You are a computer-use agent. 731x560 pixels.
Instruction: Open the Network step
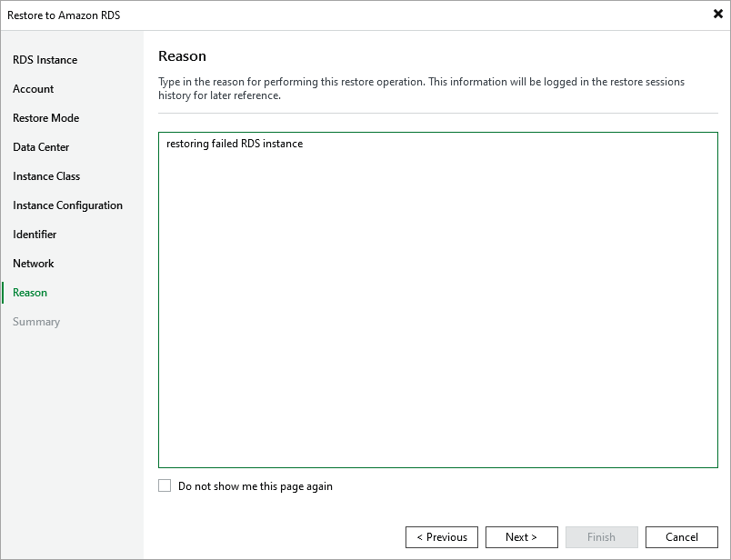pyautogui.click(x=34, y=264)
